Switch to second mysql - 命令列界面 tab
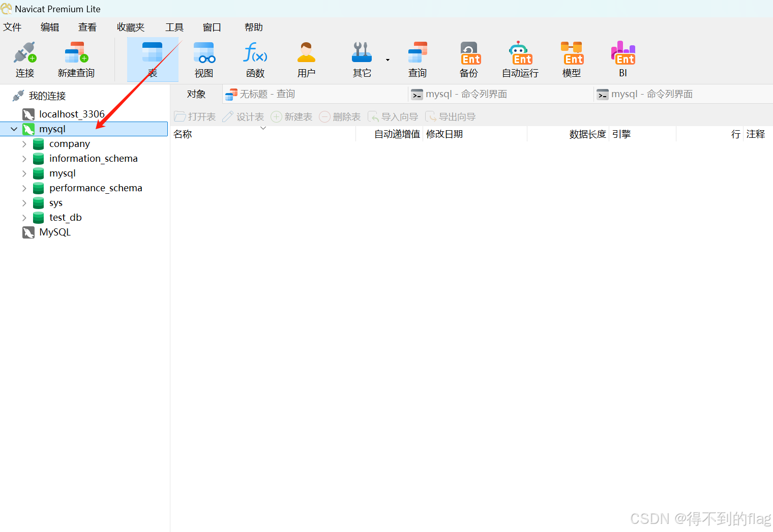The height and width of the screenshot is (532, 773). [684, 94]
